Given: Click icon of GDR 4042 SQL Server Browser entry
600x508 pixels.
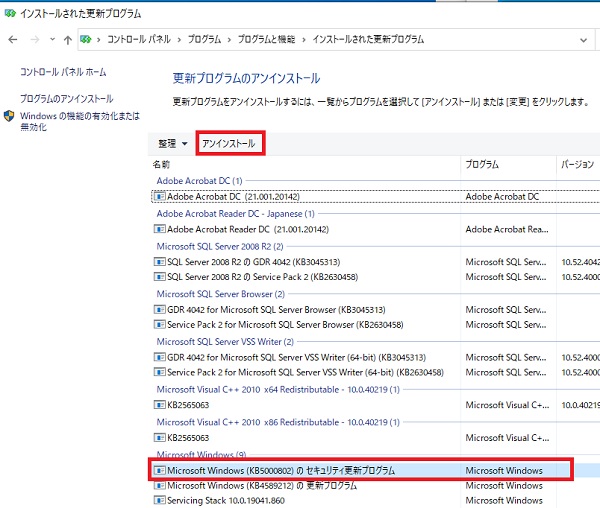Looking at the screenshot, I should tap(160, 309).
